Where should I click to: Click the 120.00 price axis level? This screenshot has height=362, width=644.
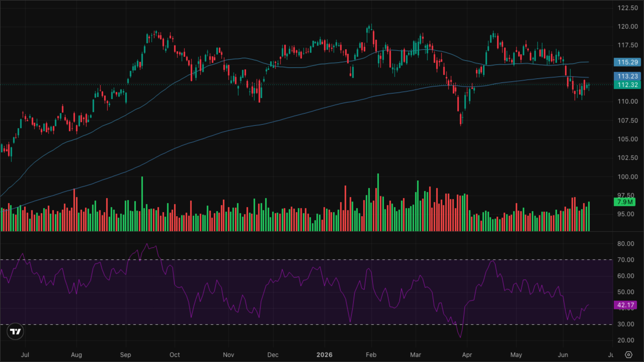pos(628,26)
